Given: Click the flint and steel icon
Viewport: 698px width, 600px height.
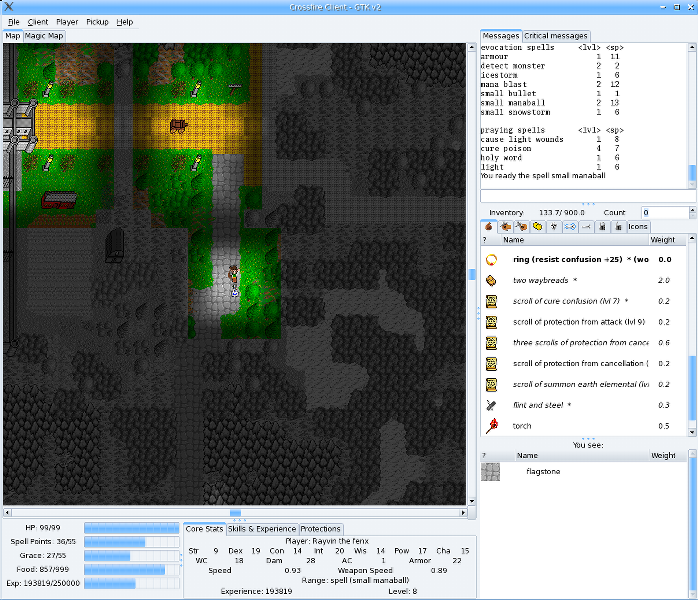Looking at the screenshot, I should click(x=491, y=405).
